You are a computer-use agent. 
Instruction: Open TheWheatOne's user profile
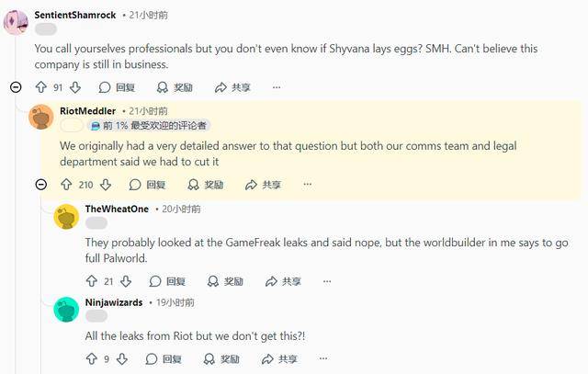[x=117, y=209]
